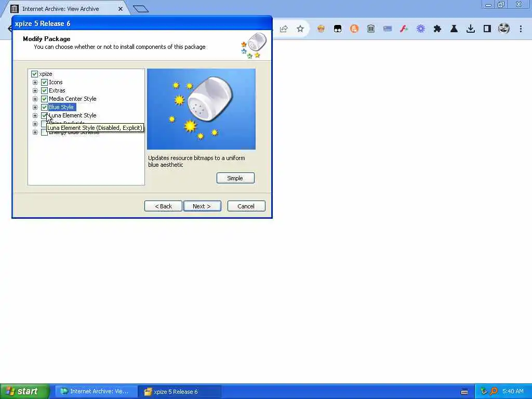This screenshot has width=532, height=399.
Task: Open Chrome downloads arrow icon
Action: pos(471,29)
